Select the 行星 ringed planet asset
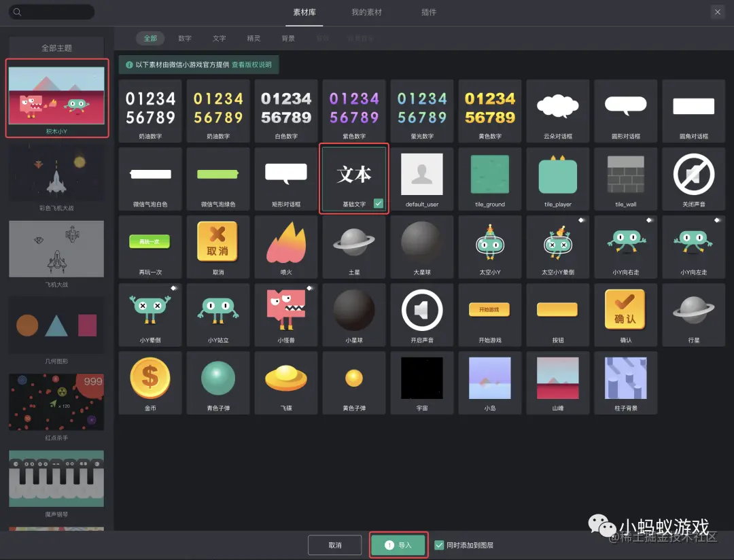 (x=693, y=315)
